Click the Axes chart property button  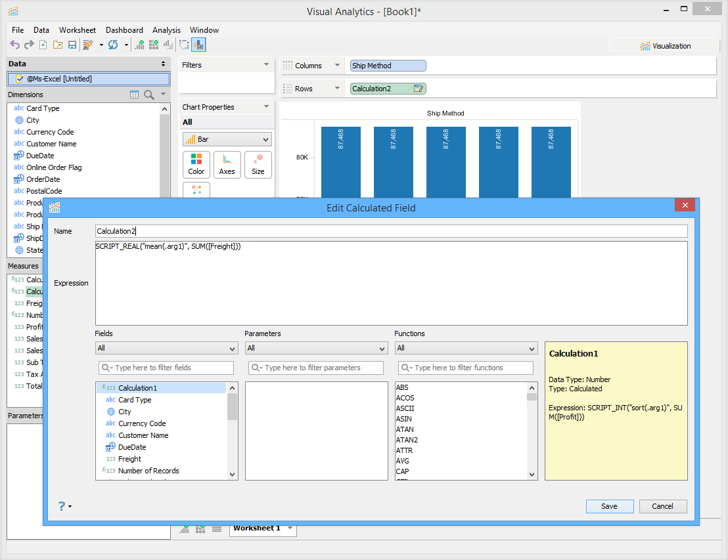[227, 165]
